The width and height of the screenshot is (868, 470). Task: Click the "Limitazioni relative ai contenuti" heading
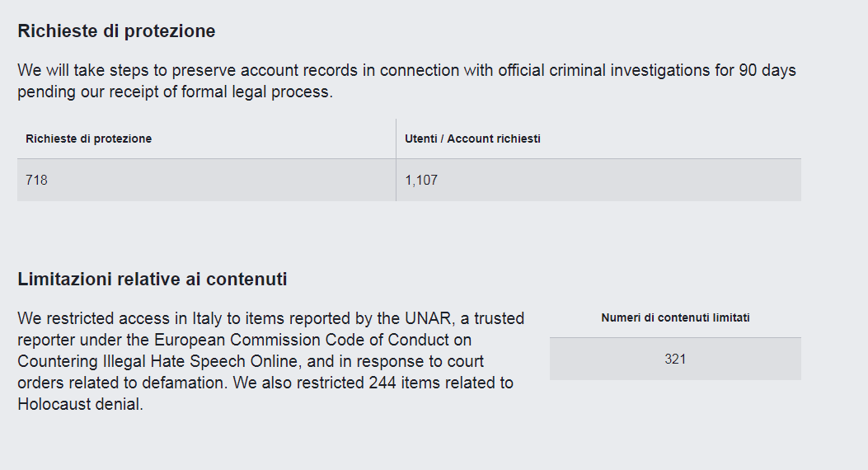pyautogui.click(x=152, y=280)
